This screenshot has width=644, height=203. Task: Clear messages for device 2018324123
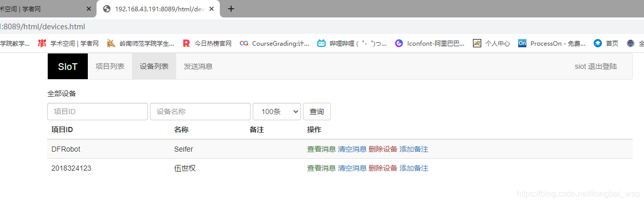tap(352, 168)
